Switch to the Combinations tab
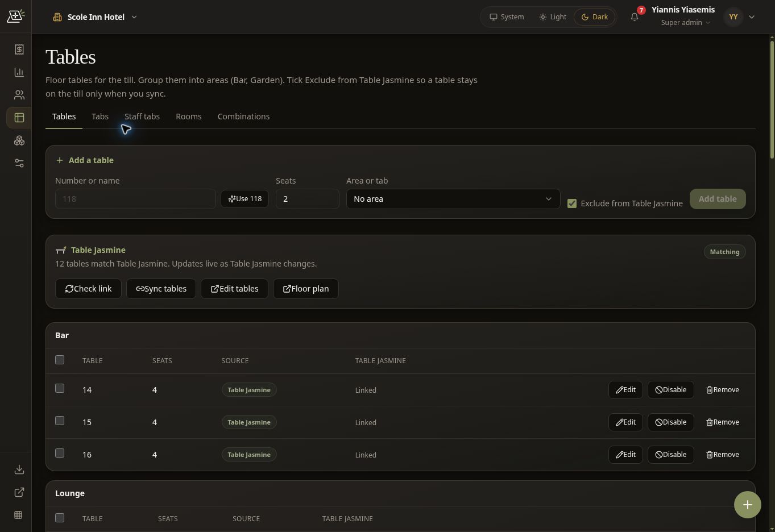Viewport: 775px width, 532px height. (x=243, y=117)
